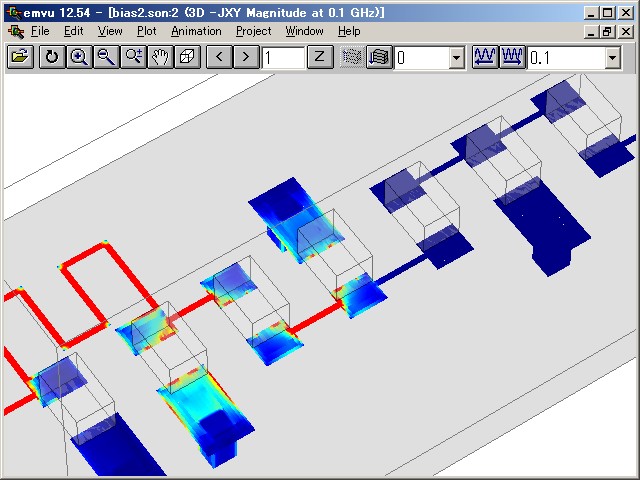640x480 pixels.
Task: Click the zoom plus/minus magnifier icon
Action: 133,57
